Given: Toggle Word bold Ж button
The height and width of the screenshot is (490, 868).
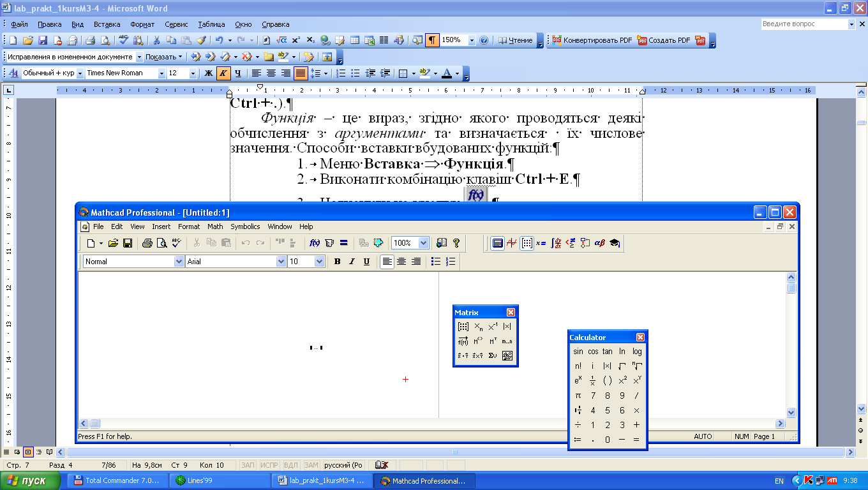Looking at the screenshot, I should pyautogui.click(x=208, y=73).
